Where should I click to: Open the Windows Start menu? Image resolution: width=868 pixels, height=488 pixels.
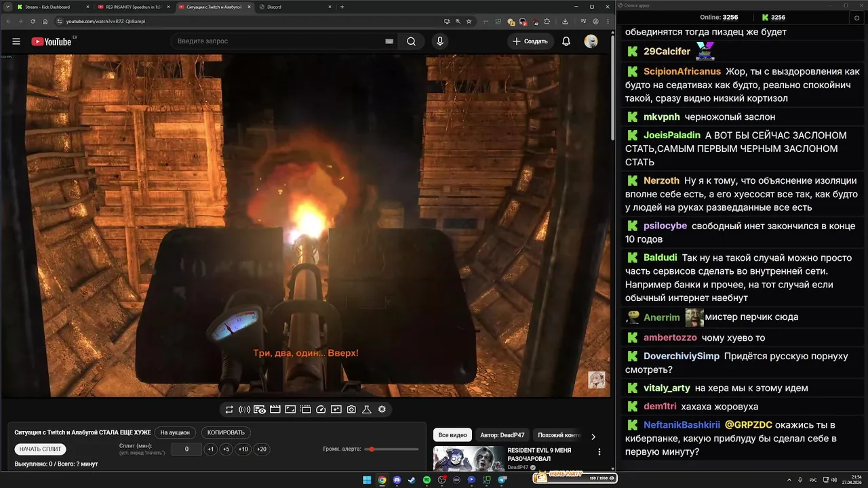tap(367, 480)
